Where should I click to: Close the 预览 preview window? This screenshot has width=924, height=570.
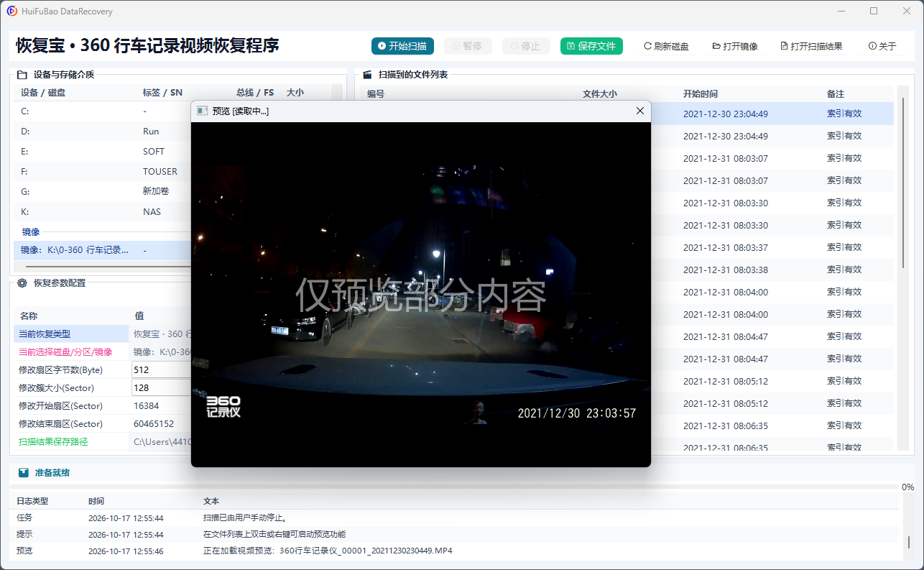[640, 111]
